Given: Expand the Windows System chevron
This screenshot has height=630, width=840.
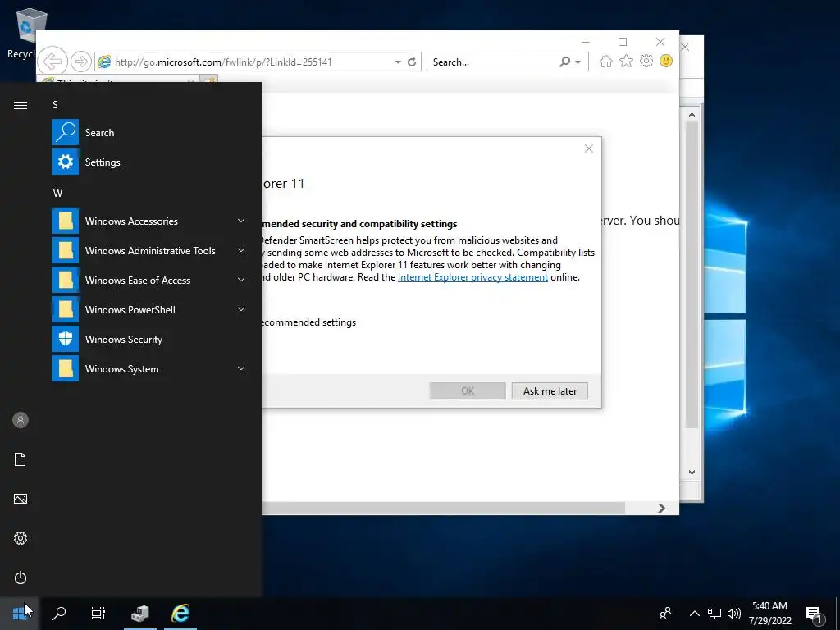Looking at the screenshot, I should [x=241, y=368].
